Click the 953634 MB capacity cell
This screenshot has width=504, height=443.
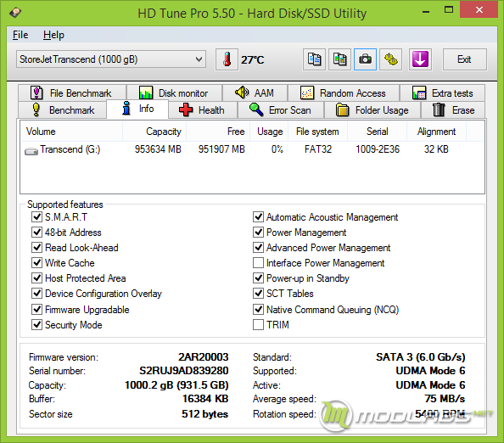tap(158, 149)
